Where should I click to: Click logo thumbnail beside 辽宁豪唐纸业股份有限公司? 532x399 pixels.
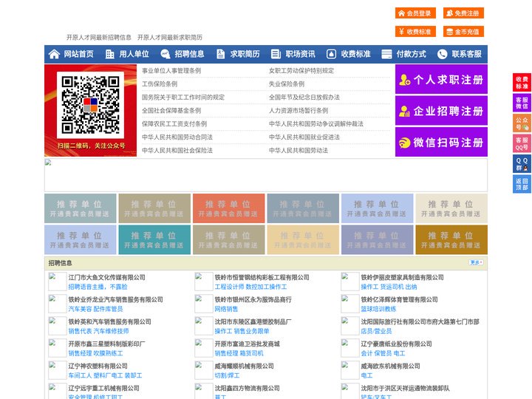(x=349, y=348)
